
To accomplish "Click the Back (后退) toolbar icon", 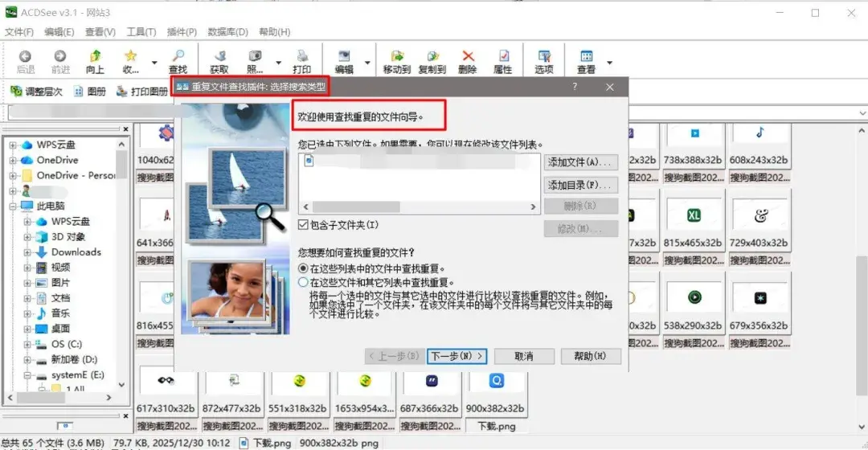I will point(26,61).
